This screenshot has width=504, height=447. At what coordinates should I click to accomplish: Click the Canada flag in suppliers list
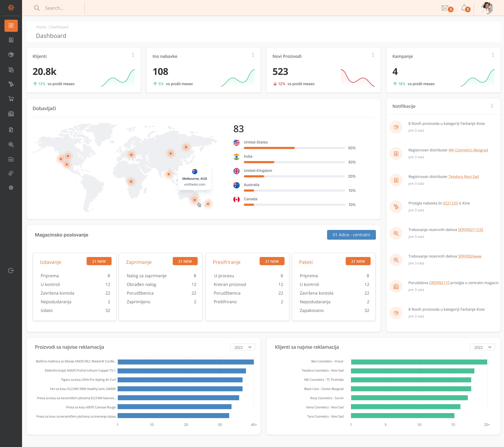(x=236, y=199)
